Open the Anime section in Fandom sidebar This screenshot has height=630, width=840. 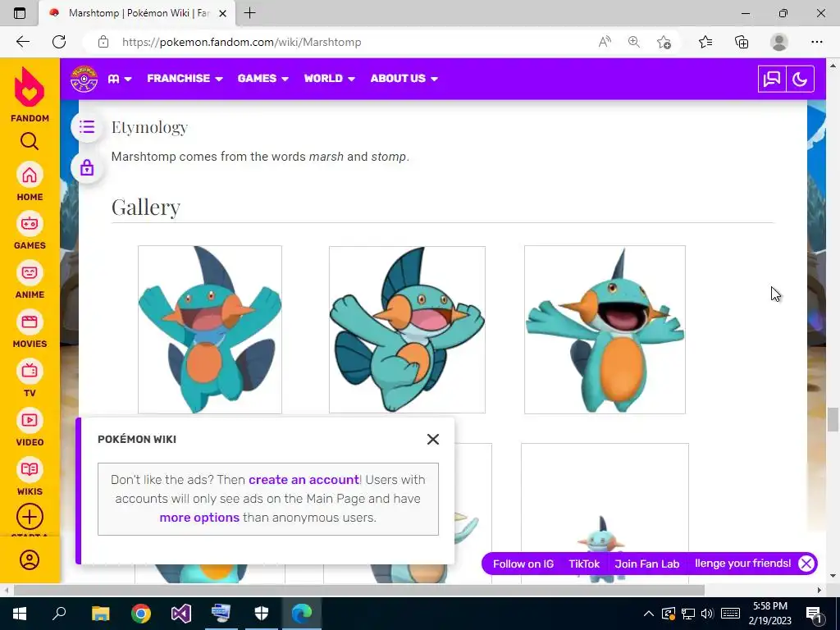point(30,272)
